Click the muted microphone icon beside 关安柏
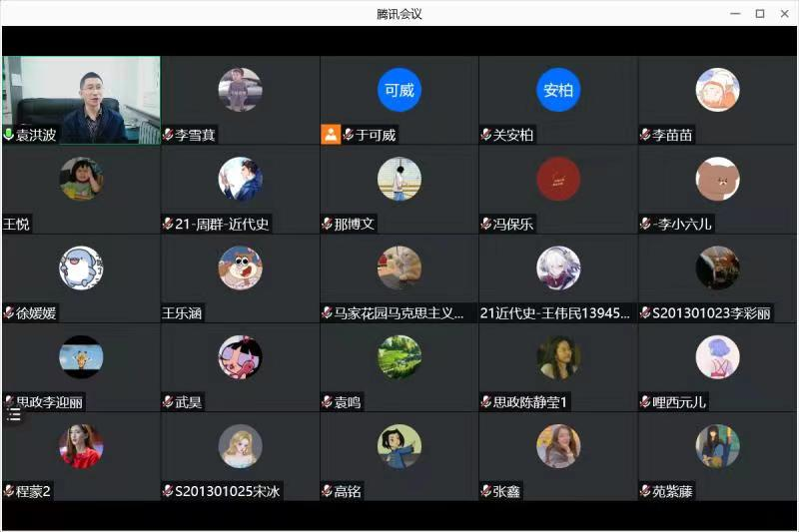Viewport: 799px width, 532px height. click(x=485, y=135)
